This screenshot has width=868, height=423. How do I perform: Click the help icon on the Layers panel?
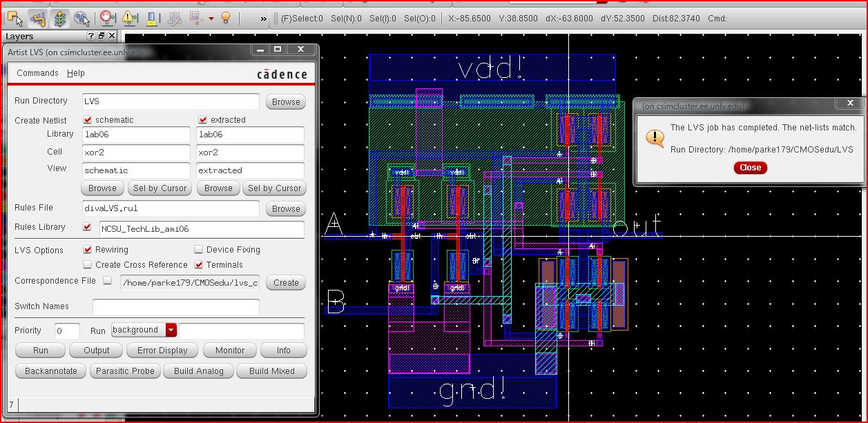pyautogui.click(x=91, y=36)
